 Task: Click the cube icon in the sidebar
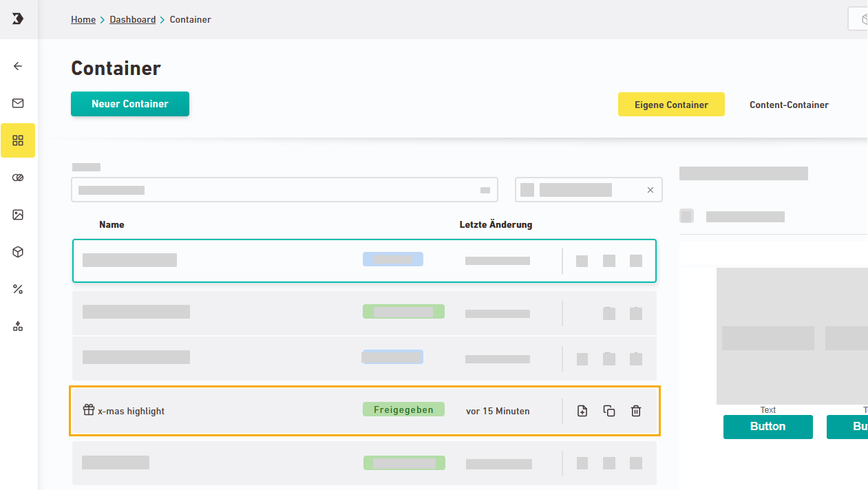tap(18, 252)
